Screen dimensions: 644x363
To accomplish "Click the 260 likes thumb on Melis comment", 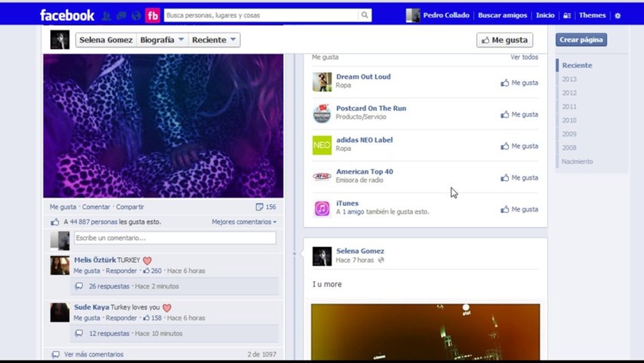I will tap(147, 271).
